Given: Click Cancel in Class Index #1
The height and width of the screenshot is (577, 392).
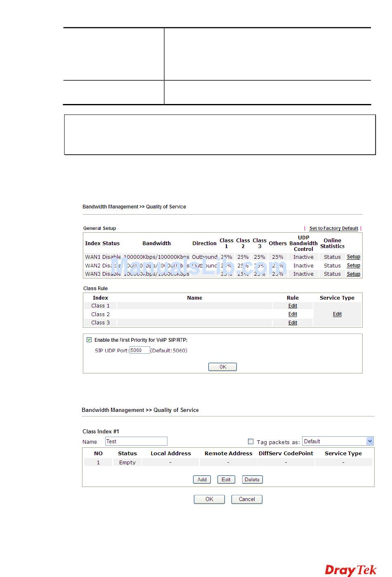Looking at the screenshot, I should click(x=247, y=499).
